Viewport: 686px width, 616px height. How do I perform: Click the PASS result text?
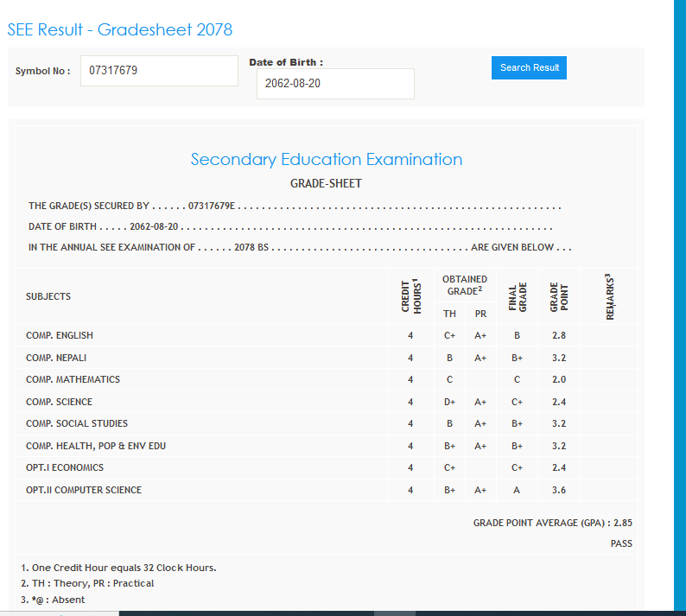[620, 543]
